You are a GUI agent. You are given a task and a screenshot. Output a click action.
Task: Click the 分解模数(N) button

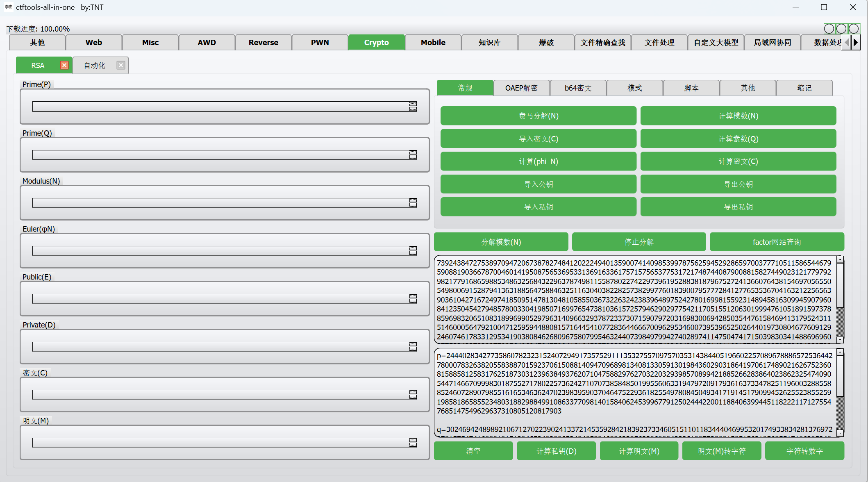(501, 242)
